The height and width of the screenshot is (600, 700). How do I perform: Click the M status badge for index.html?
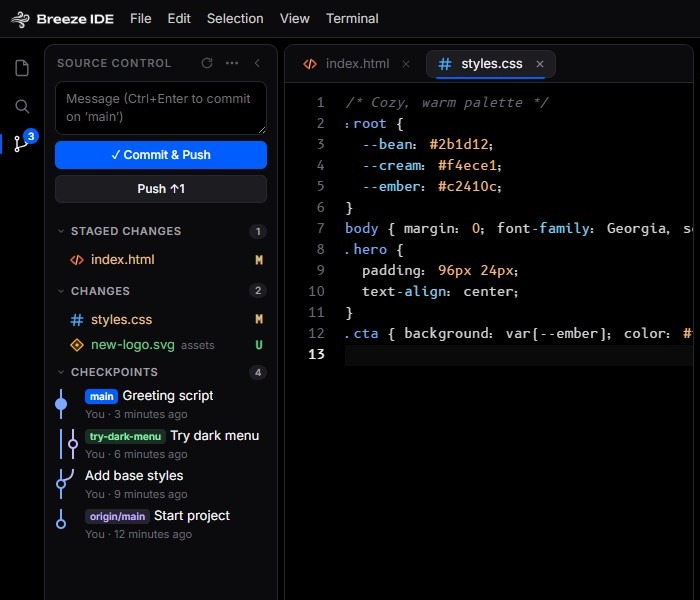coord(259,260)
